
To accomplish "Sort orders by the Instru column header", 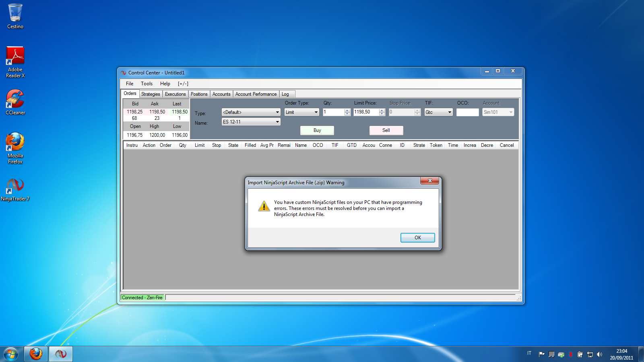I will click(x=132, y=145).
